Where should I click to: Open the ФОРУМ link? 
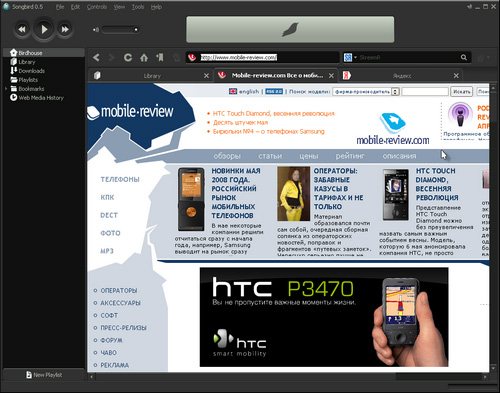pos(112,340)
